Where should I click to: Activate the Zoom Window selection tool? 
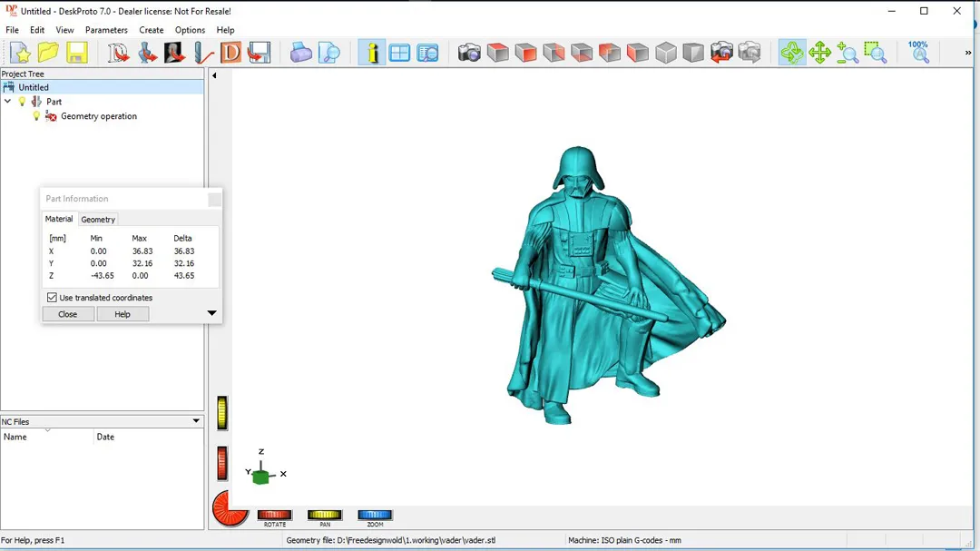click(x=876, y=53)
